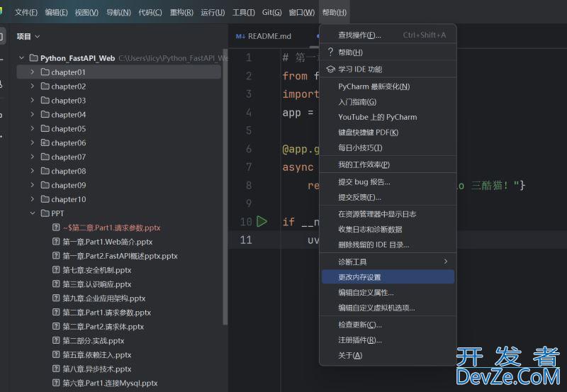567x392 pixels.
Task: Expand the chapter03 folder arrow
Action: pos(32,100)
